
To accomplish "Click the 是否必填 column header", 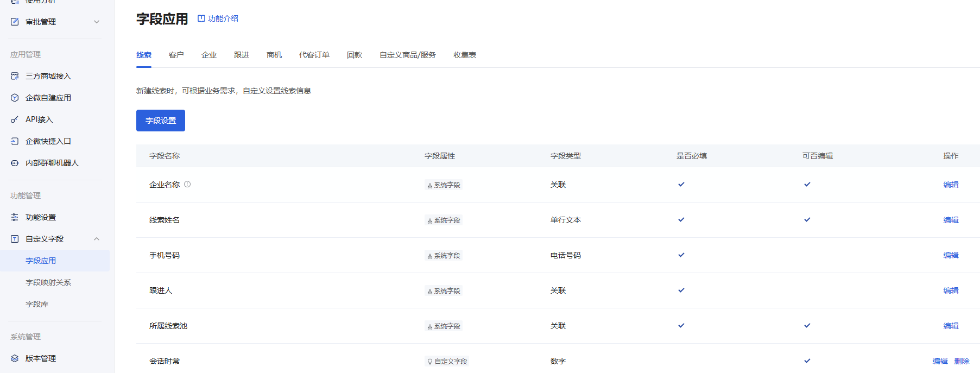I will (x=692, y=156).
